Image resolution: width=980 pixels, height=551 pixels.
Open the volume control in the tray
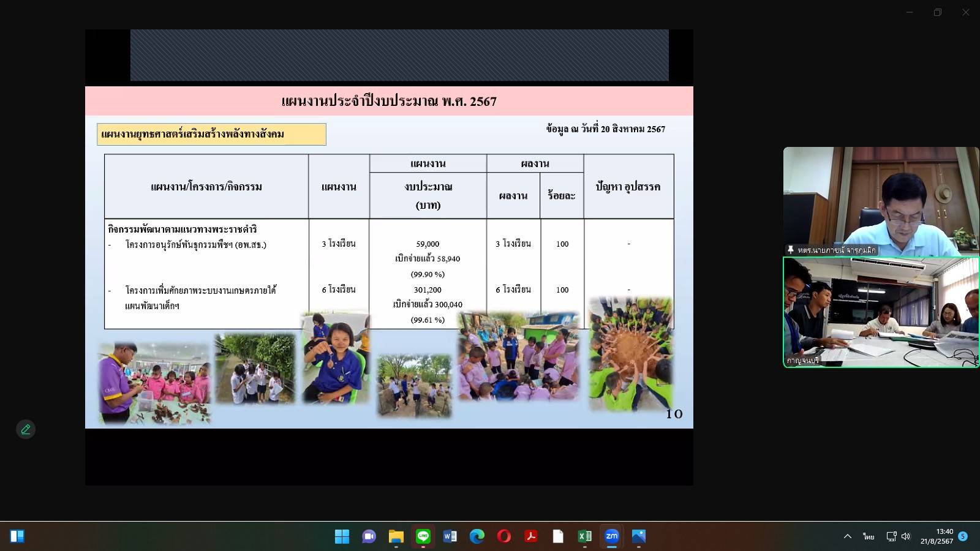906,536
